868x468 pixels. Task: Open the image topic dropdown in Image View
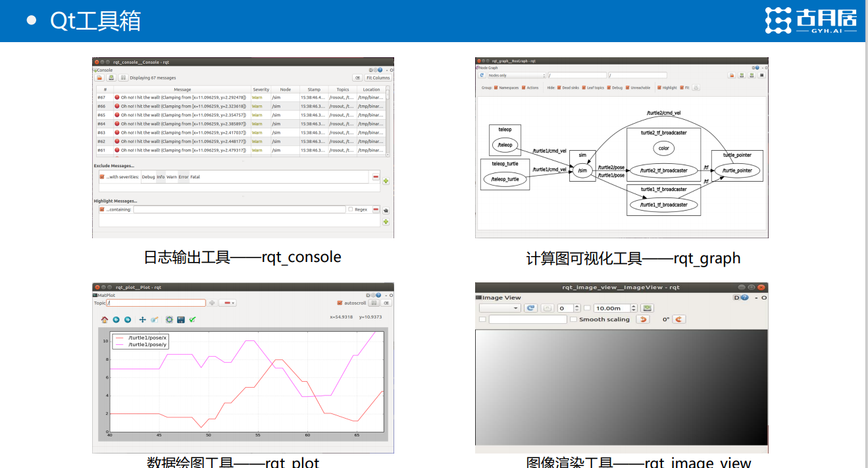point(500,308)
